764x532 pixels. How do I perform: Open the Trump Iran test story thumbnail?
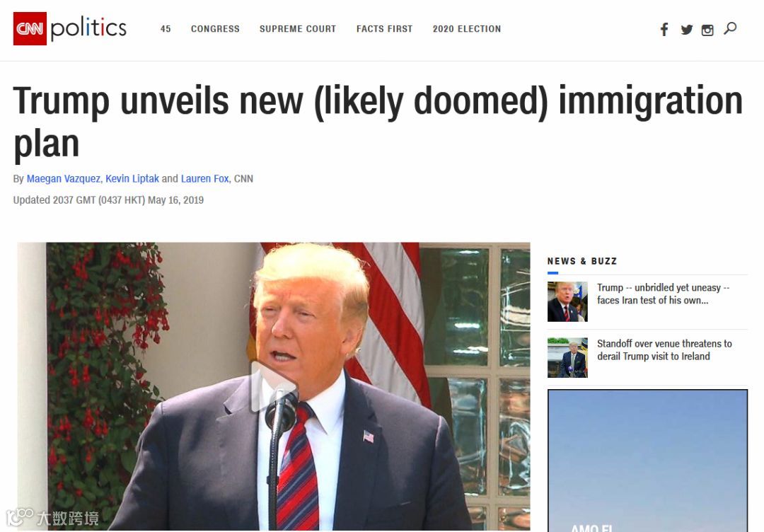tap(567, 301)
